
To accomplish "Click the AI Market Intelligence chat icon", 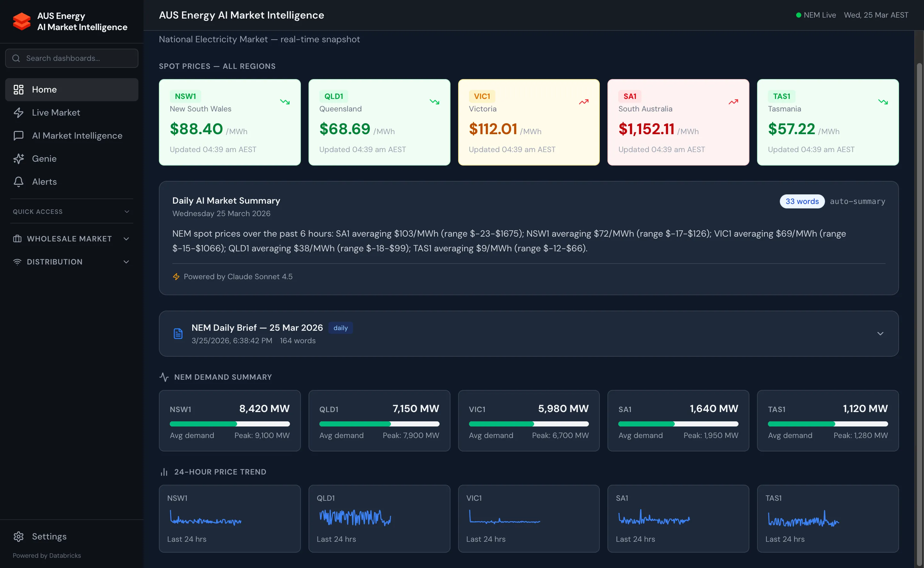I will [19, 136].
